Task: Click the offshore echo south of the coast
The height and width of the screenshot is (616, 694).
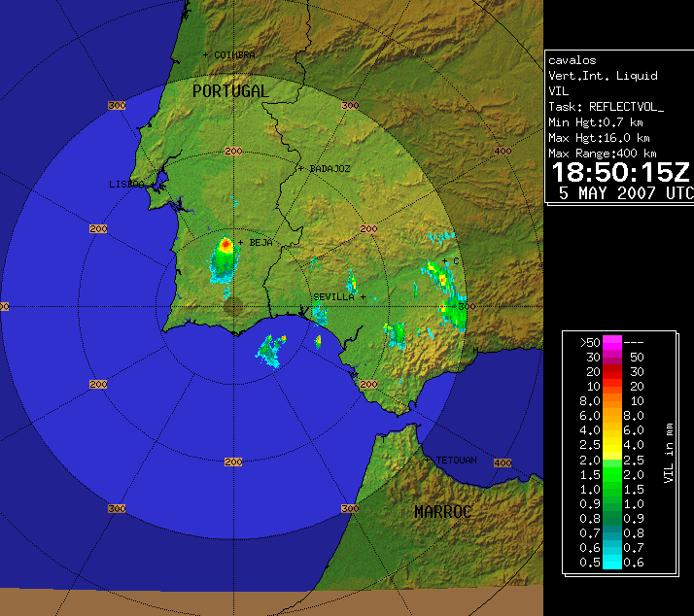Action: click(270, 348)
